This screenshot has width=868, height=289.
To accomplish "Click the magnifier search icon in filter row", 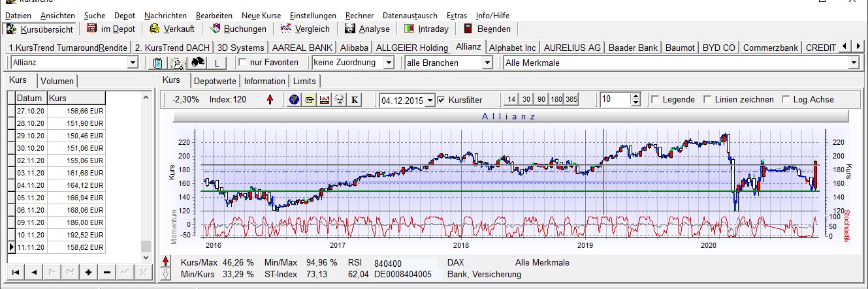I will (176, 63).
